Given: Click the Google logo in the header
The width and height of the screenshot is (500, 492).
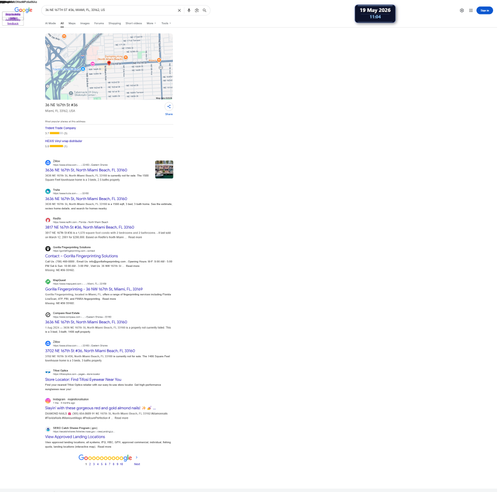Looking at the screenshot, I should click(23, 10).
